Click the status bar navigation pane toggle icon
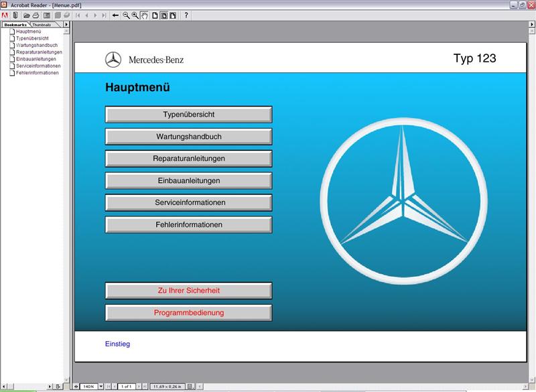Screen dimensions: 536x392 click(x=76, y=386)
